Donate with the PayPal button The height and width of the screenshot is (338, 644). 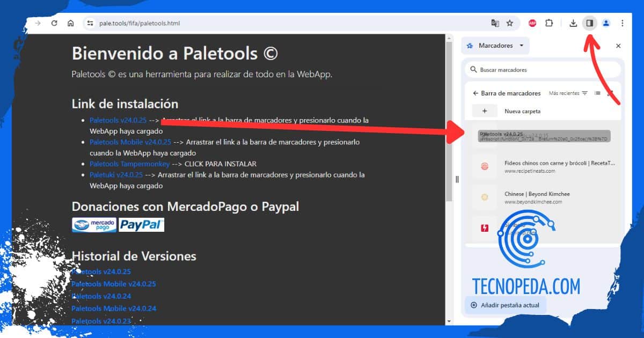coord(142,225)
